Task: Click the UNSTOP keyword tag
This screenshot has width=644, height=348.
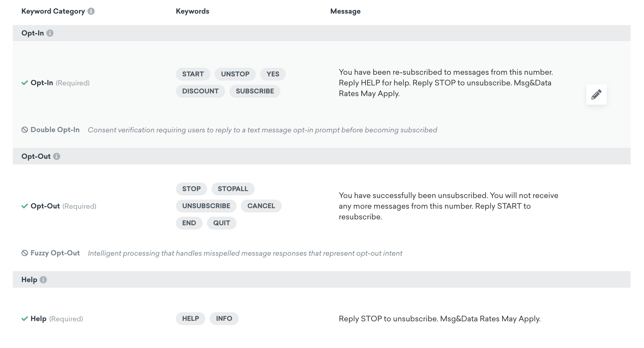Action: point(235,74)
